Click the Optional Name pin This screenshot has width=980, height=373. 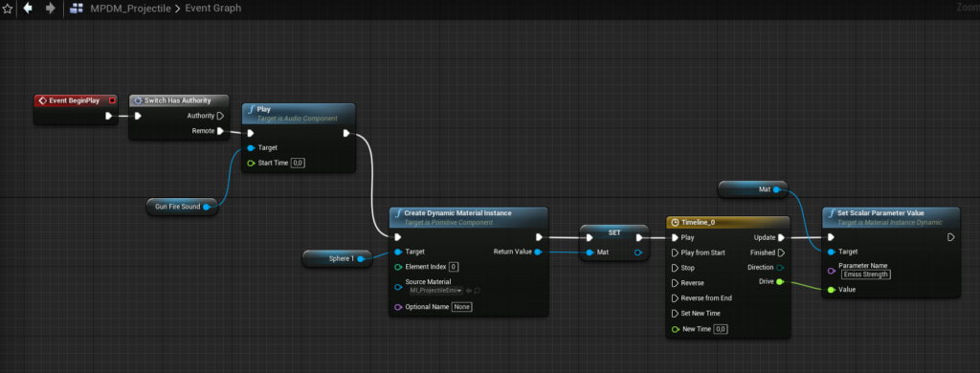[398, 307]
